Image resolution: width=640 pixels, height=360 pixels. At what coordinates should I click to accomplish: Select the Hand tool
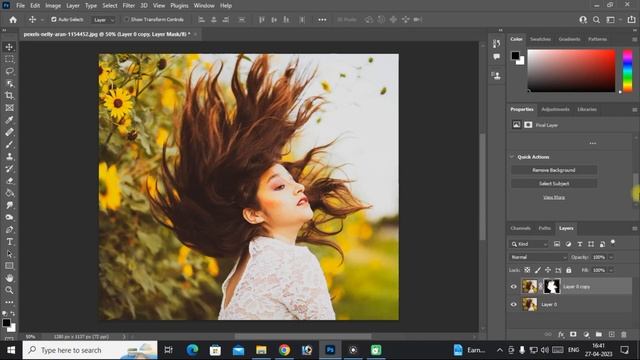[9, 278]
